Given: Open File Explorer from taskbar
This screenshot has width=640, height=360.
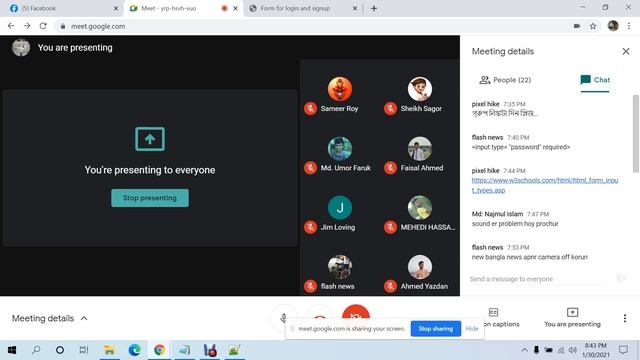Looking at the screenshot, I should pos(109,350).
